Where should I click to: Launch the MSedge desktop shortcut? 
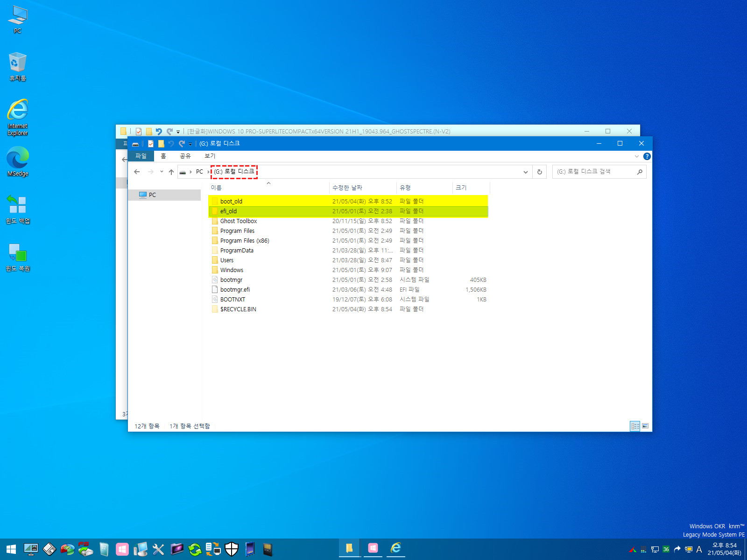point(18,161)
